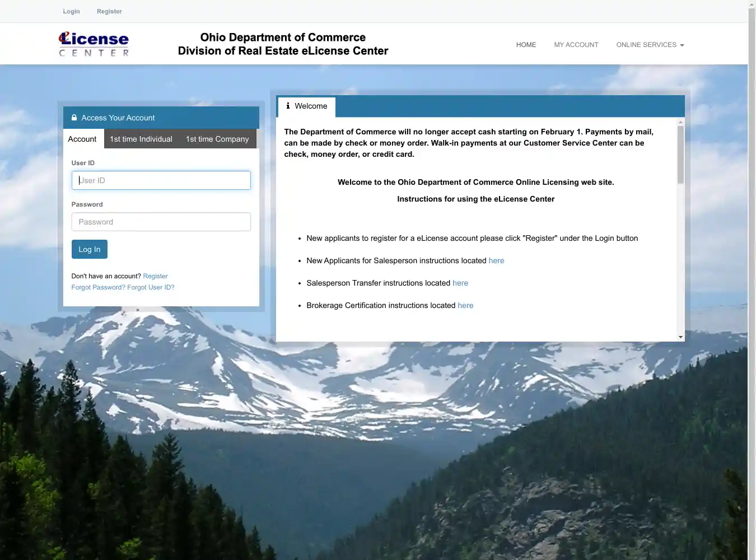The height and width of the screenshot is (560, 756).
Task: Switch to the 1st time Individual tab
Action: pyautogui.click(x=141, y=139)
